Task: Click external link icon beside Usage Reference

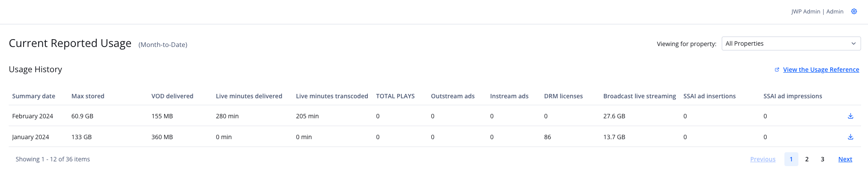Action: click(777, 70)
